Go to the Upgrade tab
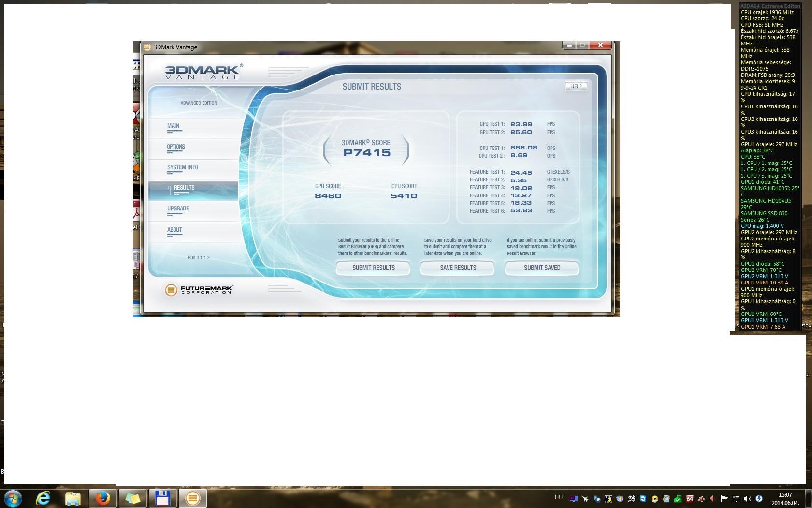812x508 pixels. [x=194, y=211]
